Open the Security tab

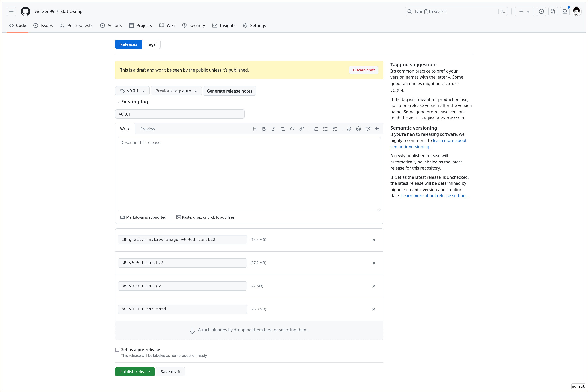point(193,25)
